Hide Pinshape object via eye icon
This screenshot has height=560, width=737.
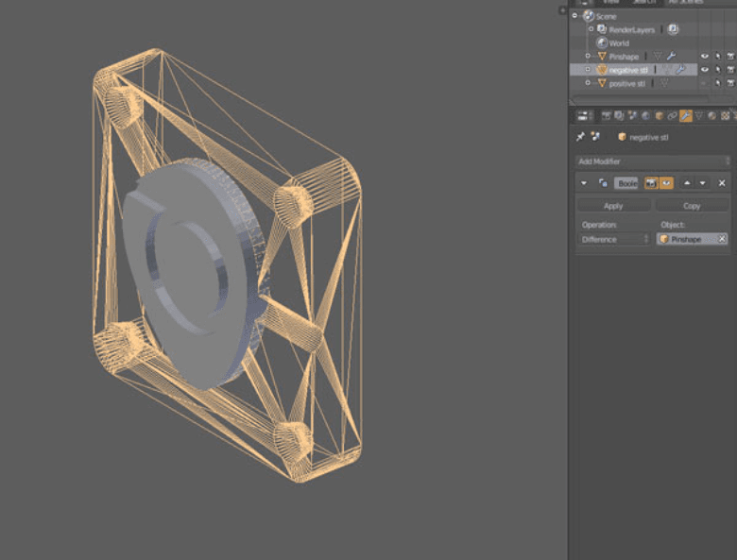point(704,57)
